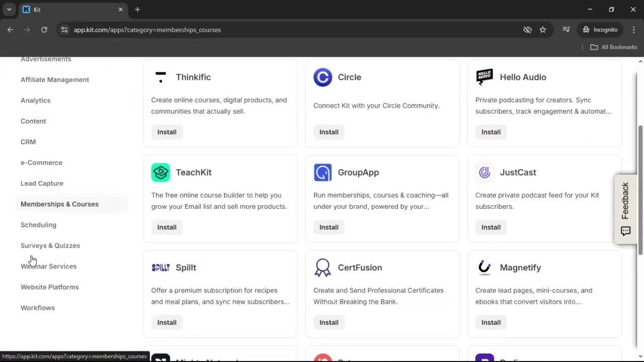Open the e-Commerce category
This screenshot has width=644, height=362.
coord(41,162)
